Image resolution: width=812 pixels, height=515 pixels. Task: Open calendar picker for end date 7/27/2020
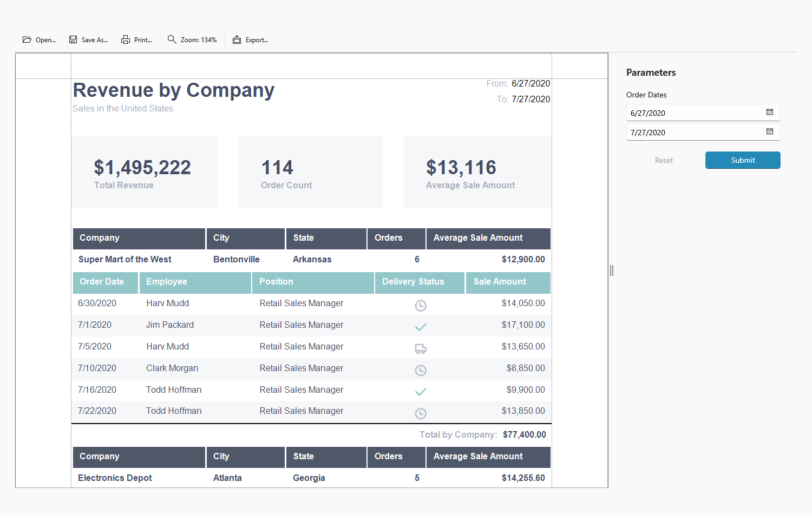tap(769, 131)
